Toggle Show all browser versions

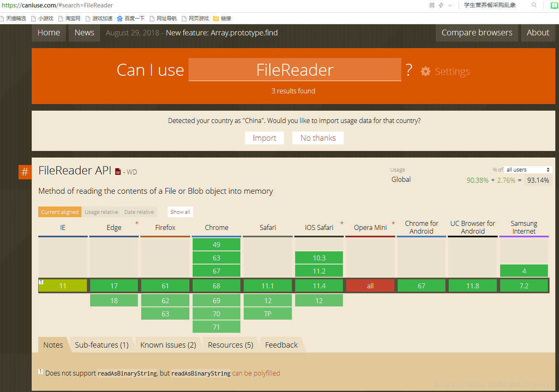pyautogui.click(x=180, y=212)
